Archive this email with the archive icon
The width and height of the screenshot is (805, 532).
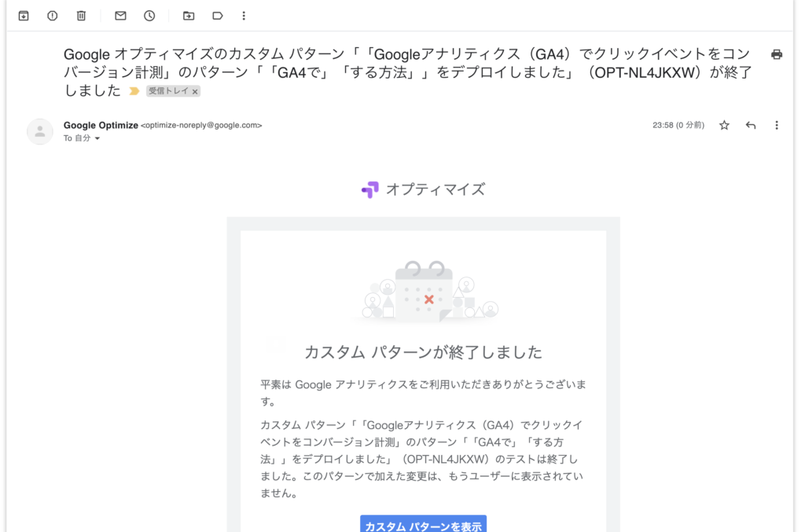[x=24, y=16]
